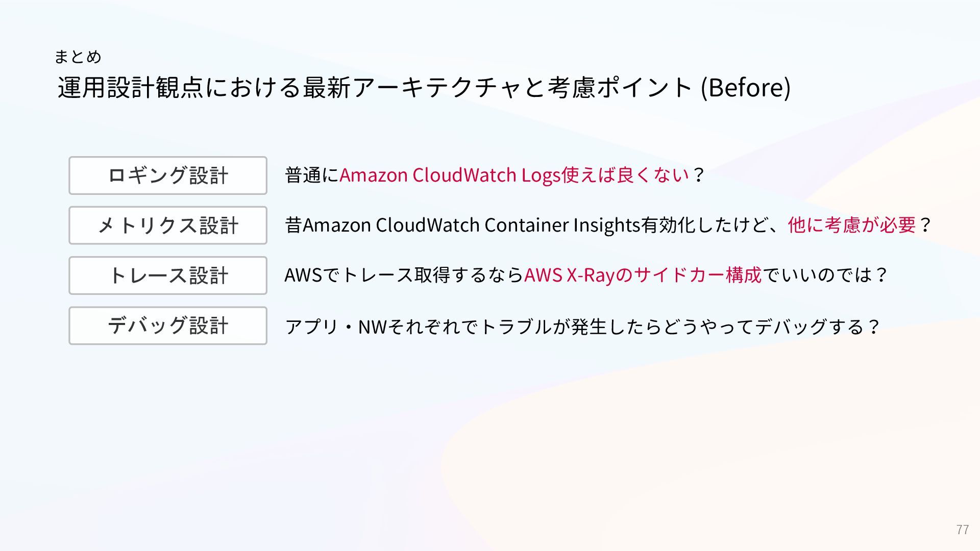
Task: Click slide page number 77
Action: point(963,530)
